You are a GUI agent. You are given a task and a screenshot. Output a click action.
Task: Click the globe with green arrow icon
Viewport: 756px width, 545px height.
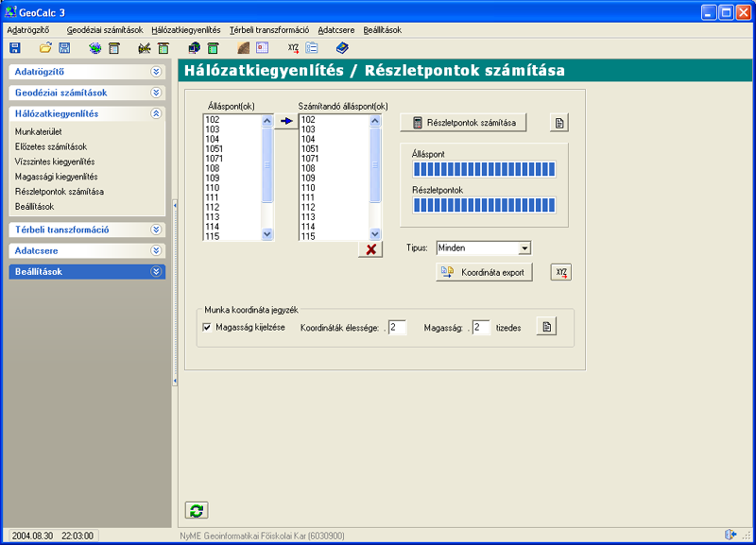[95, 48]
